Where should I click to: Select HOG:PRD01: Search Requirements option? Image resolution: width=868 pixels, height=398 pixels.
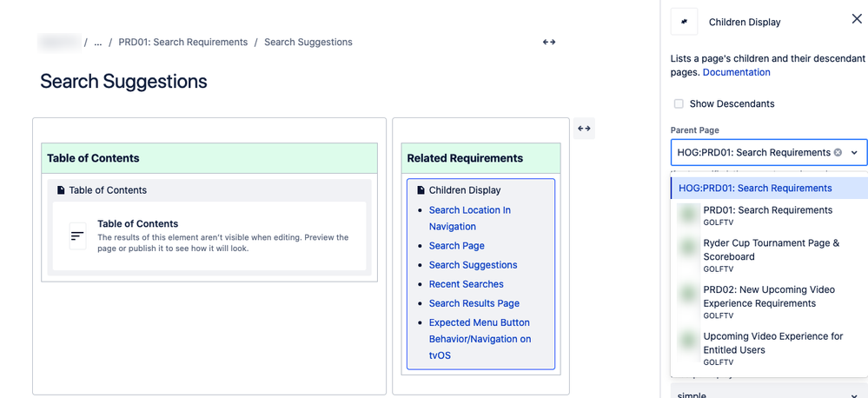(x=769, y=189)
